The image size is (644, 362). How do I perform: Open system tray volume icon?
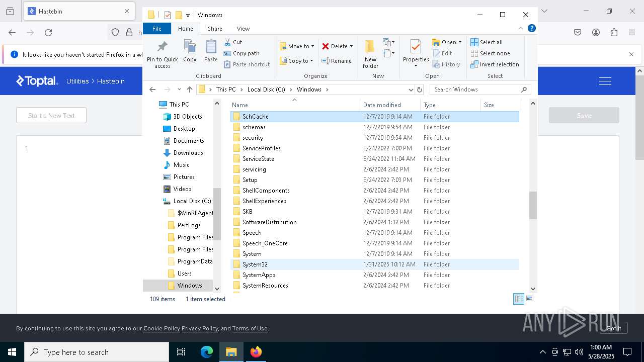click(x=579, y=352)
